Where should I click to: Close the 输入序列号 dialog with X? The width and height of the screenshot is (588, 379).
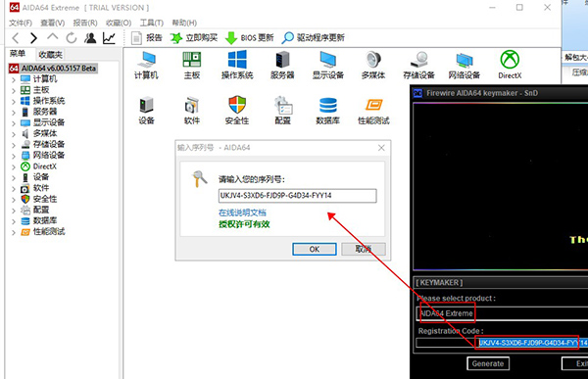[x=381, y=148]
